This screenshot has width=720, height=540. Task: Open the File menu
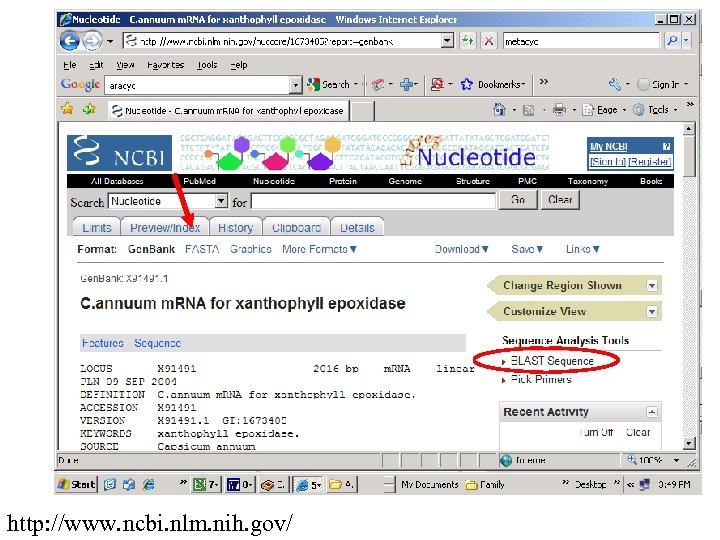tap(70, 65)
